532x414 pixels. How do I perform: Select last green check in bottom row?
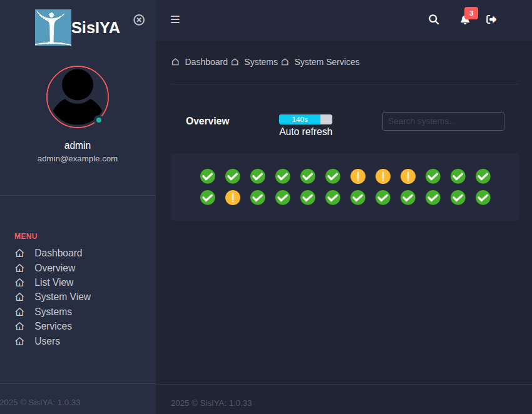[483, 198]
